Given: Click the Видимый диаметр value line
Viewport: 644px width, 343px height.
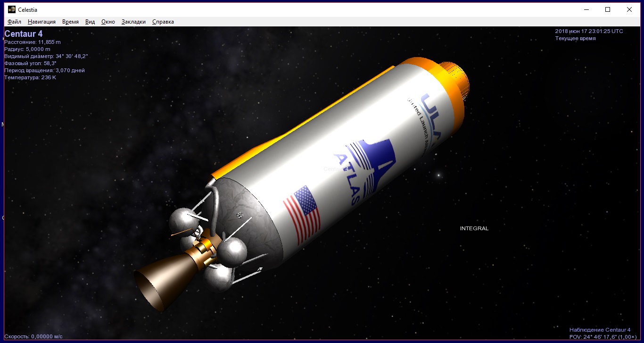Looking at the screenshot, I should tap(46, 56).
